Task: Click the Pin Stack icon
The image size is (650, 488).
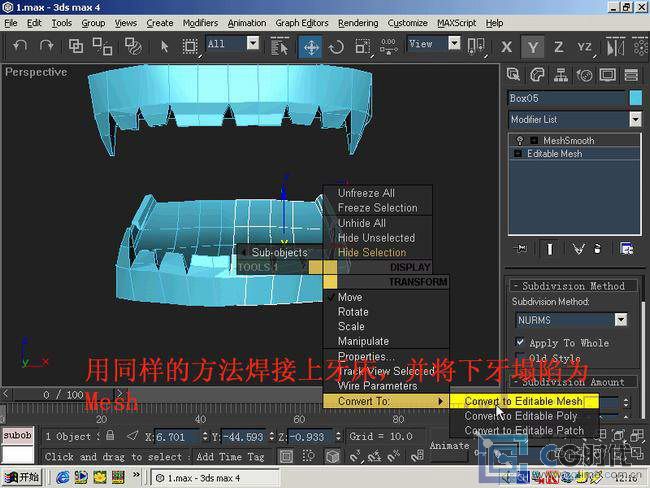Action: coord(521,248)
